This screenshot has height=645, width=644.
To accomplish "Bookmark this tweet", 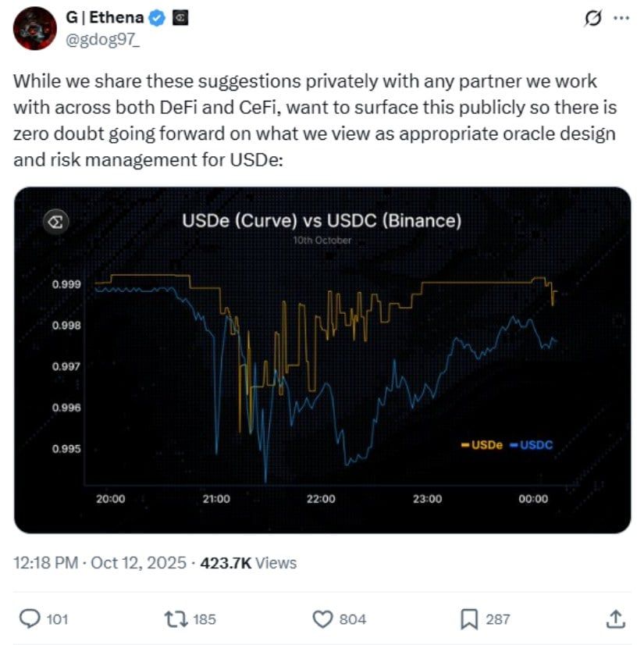I will [x=469, y=619].
